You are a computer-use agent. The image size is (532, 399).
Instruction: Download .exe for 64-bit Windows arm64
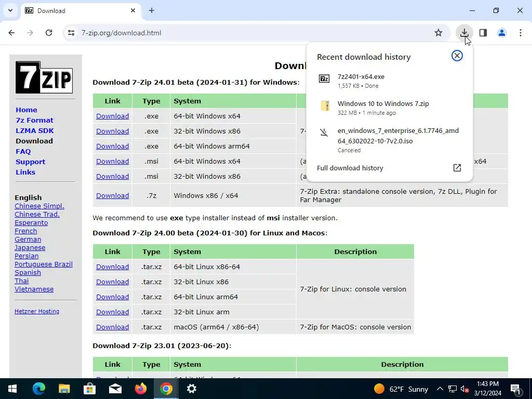point(112,146)
